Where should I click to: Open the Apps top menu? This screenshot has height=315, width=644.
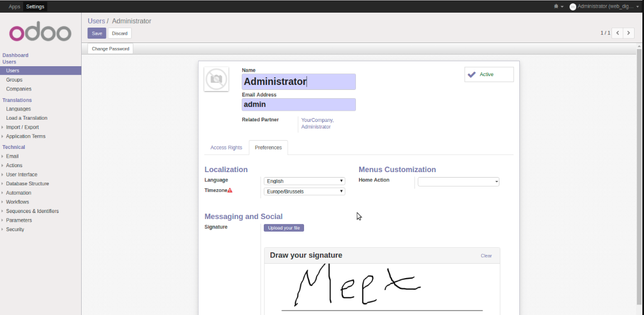click(x=14, y=7)
